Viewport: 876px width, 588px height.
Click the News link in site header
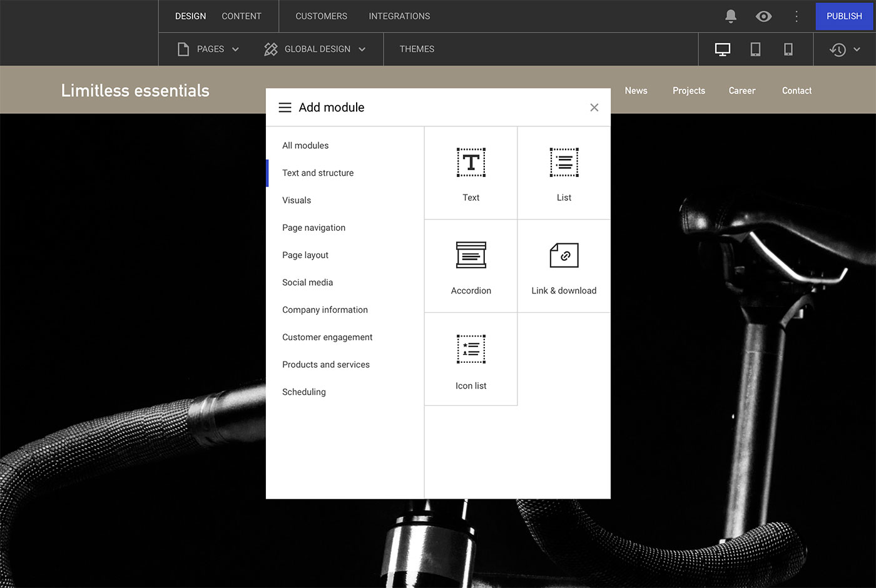636,91
